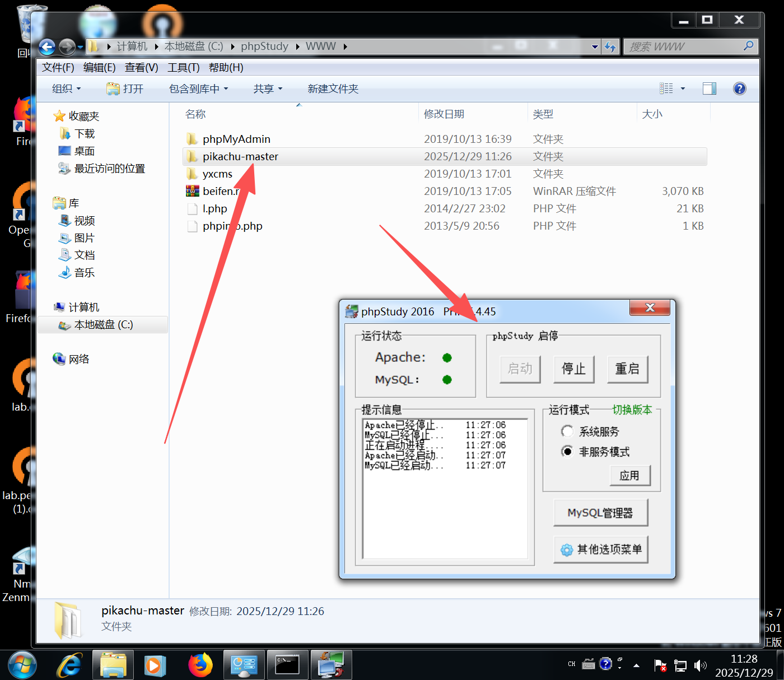
Task: Launch Internet Explorer from taskbar
Action: [69, 665]
